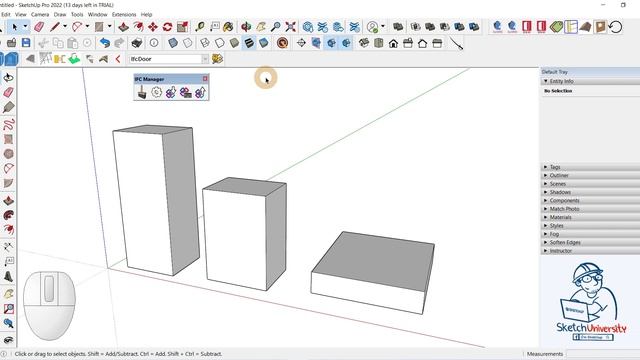Toggle X-ray face style
Image resolution: width=640 pixels, height=360 pixels.
pos(173,42)
